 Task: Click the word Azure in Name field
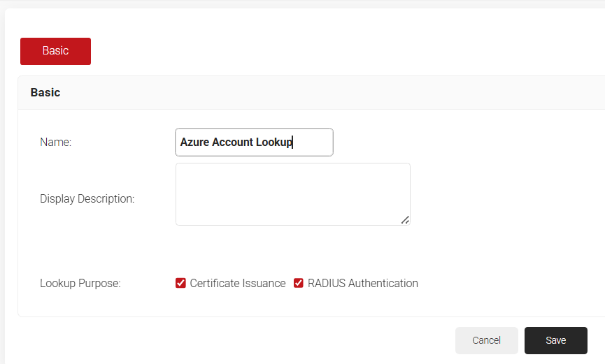coord(194,142)
